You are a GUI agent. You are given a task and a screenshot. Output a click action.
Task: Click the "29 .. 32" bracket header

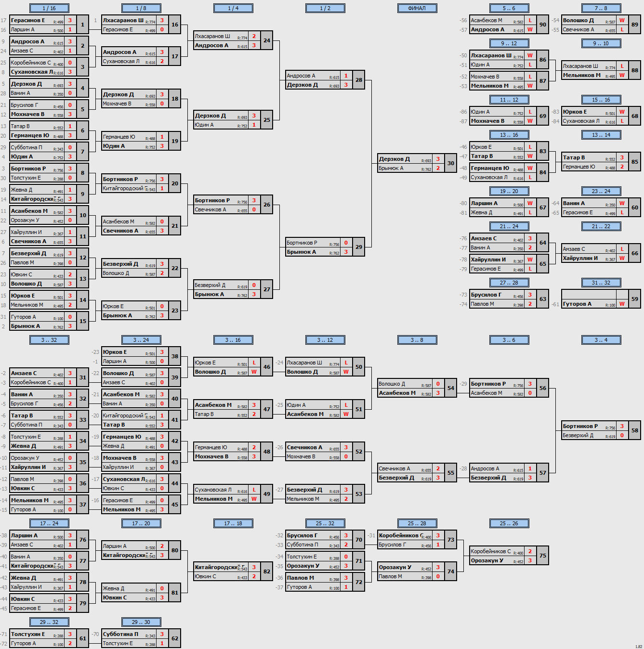pos(49,622)
